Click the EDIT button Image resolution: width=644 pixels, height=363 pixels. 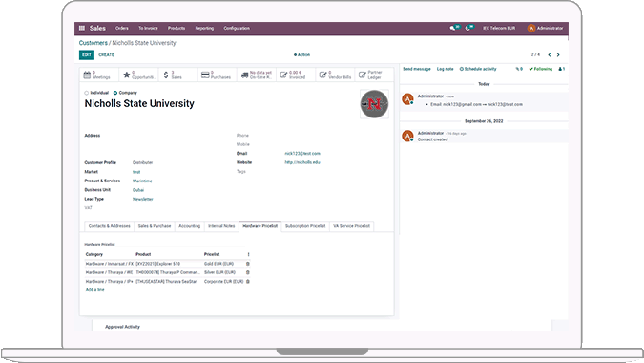(x=87, y=54)
